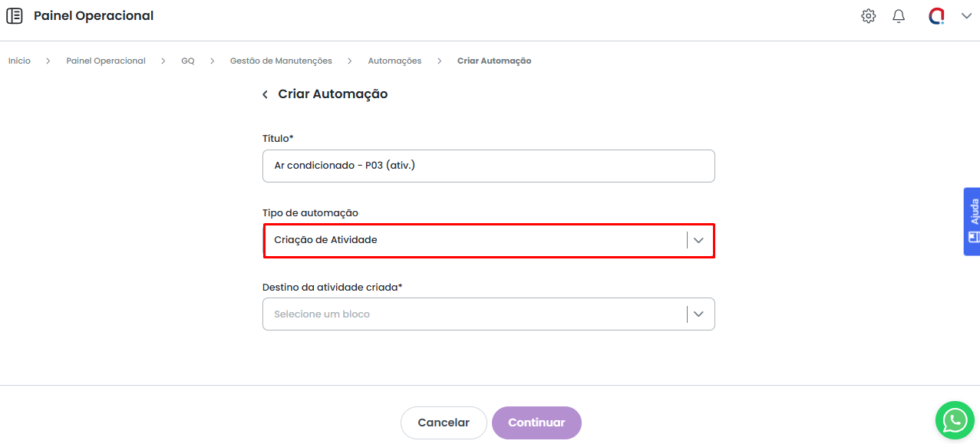Go to Gestão de Manutenções breadcrumb

pyautogui.click(x=281, y=61)
